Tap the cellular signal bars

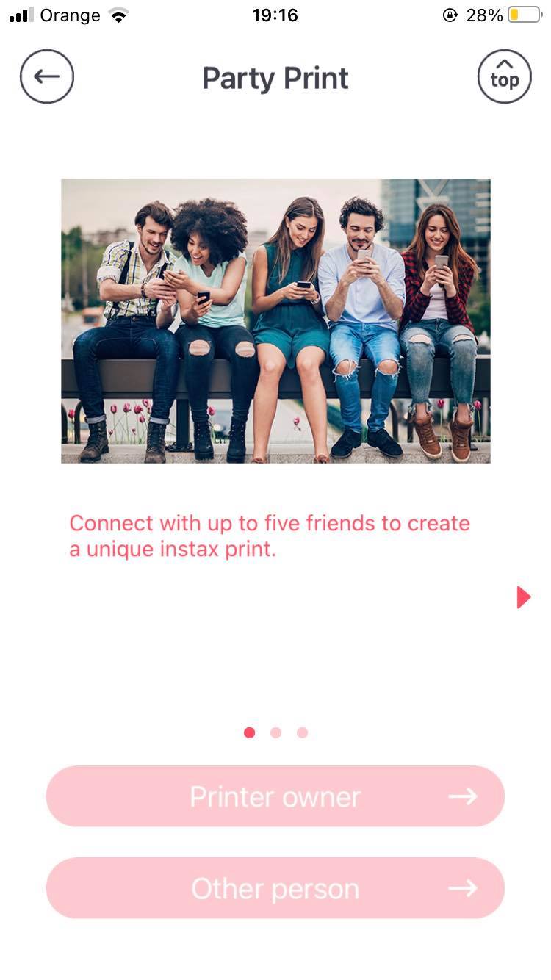coord(21,15)
